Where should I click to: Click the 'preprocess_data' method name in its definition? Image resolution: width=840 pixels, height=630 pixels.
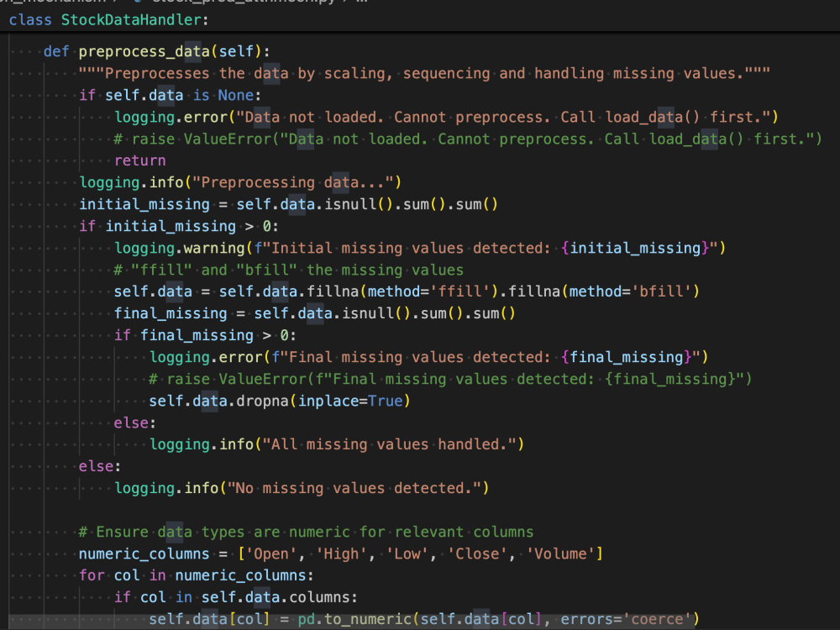coord(144,51)
